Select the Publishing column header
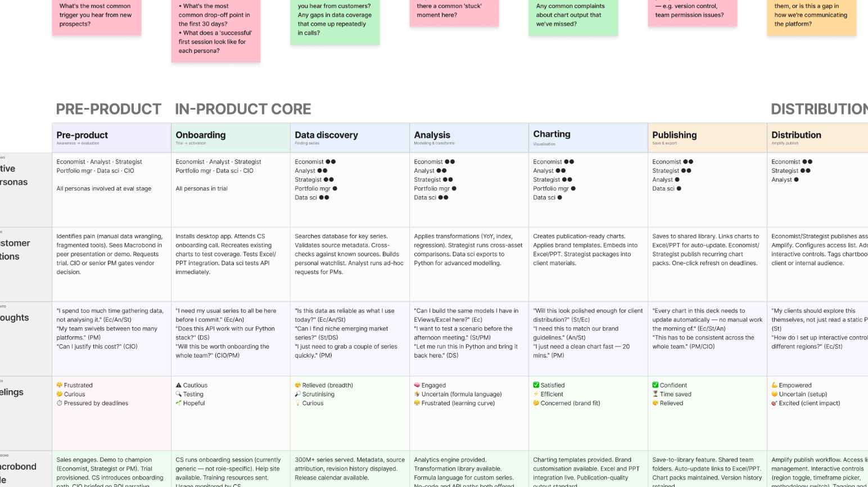This screenshot has width=868, height=487. (708, 138)
